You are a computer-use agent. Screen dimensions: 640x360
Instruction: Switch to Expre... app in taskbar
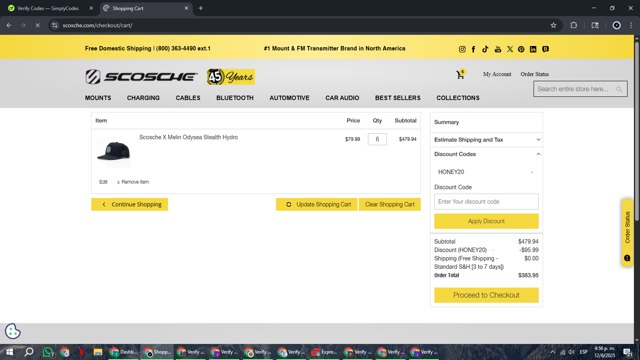[324, 352]
